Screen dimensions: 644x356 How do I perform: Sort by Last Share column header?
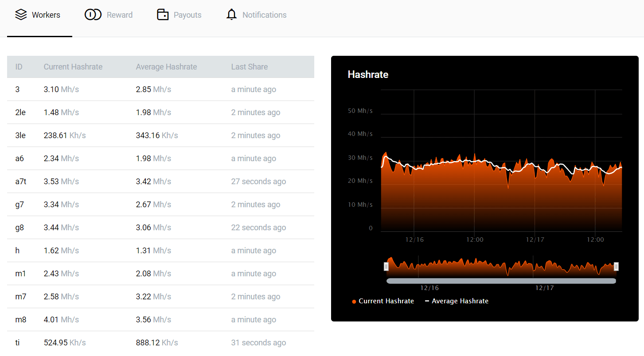pos(249,67)
